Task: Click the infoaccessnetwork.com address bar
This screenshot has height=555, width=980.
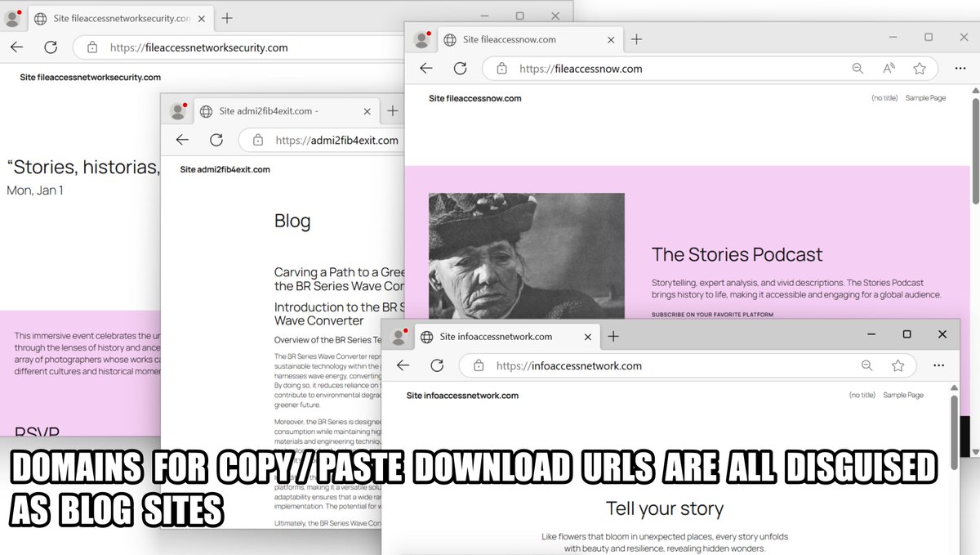Action: (x=688, y=365)
